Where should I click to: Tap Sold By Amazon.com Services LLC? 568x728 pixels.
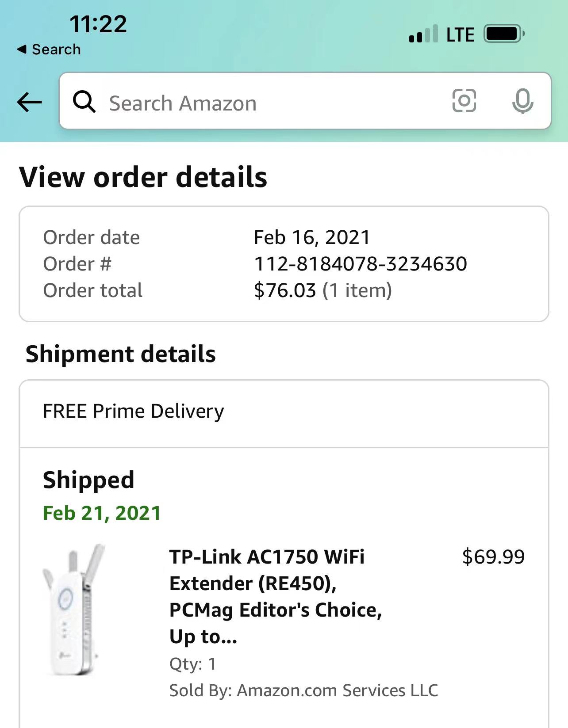(303, 690)
